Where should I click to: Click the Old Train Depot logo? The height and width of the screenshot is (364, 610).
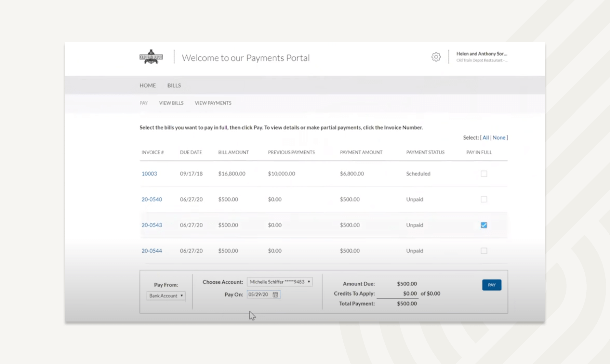[x=151, y=57]
